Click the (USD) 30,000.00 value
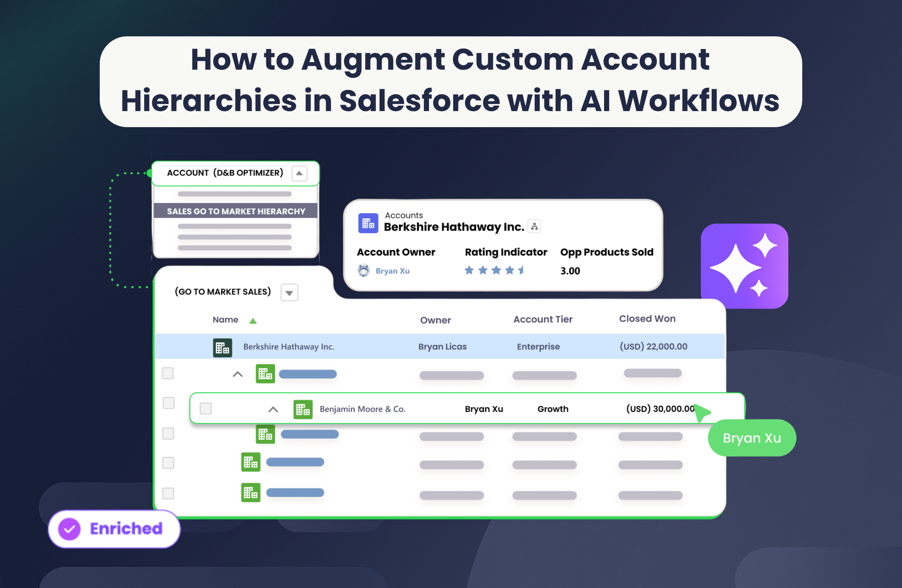Viewport: 902px width, 588px height. point(660,408)
